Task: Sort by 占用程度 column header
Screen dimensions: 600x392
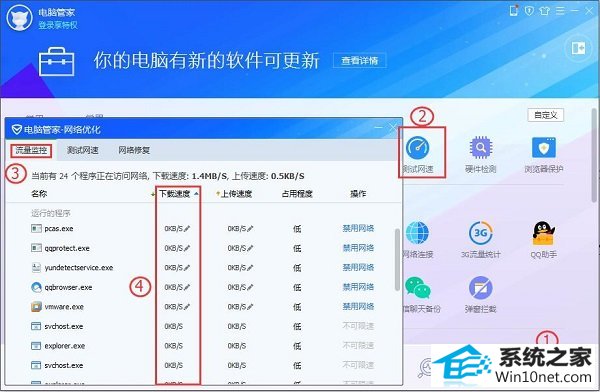Action: (x=297, y=194)
